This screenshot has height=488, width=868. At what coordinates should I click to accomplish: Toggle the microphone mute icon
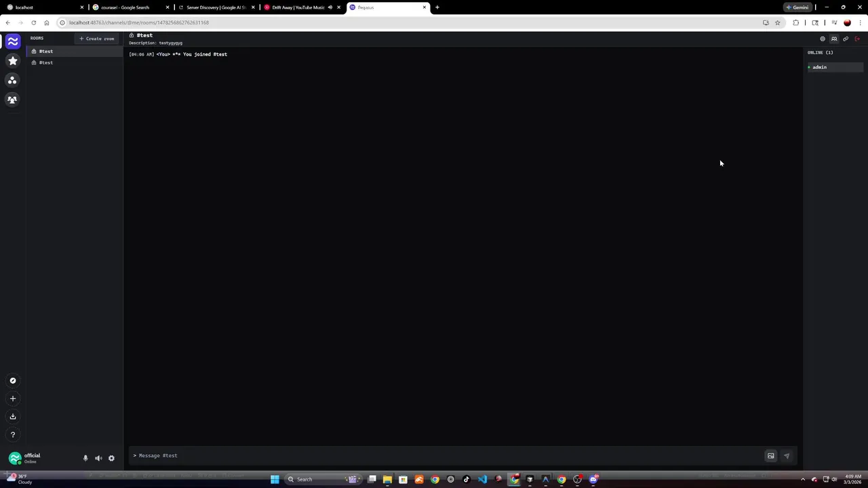pos(85,458)
